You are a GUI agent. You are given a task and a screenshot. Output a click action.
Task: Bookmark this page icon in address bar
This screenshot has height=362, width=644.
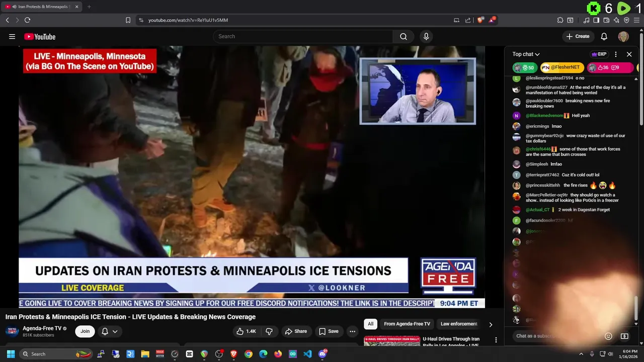(x=128, y=20)
